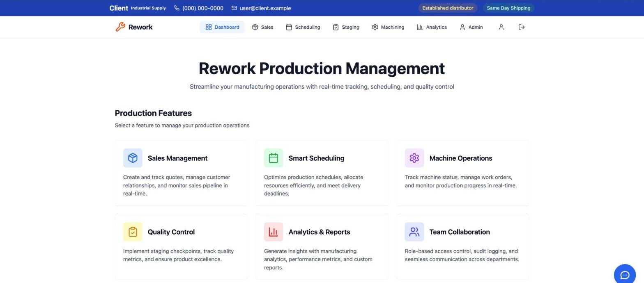This screenshot has width=644, height=283.
Task: Click the blue cube Sales Management icon
Action: point(133,158)
